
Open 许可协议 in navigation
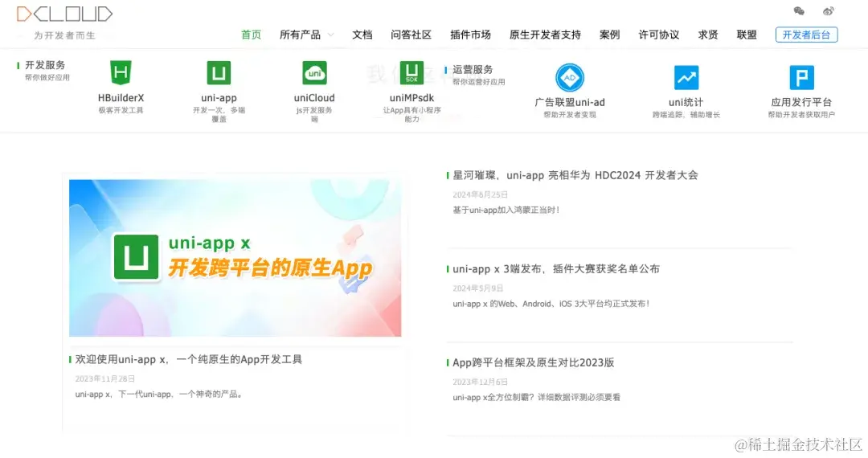(x=659, y=35)
